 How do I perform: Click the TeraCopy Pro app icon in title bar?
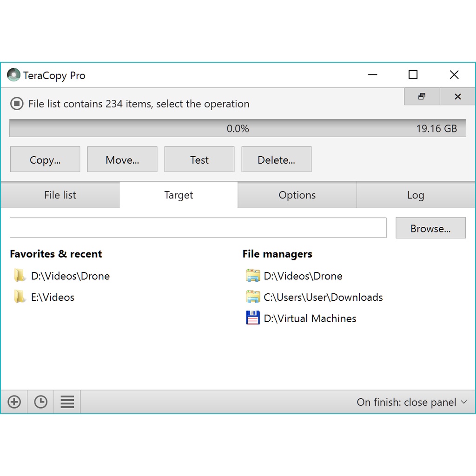tap(14, 75)
